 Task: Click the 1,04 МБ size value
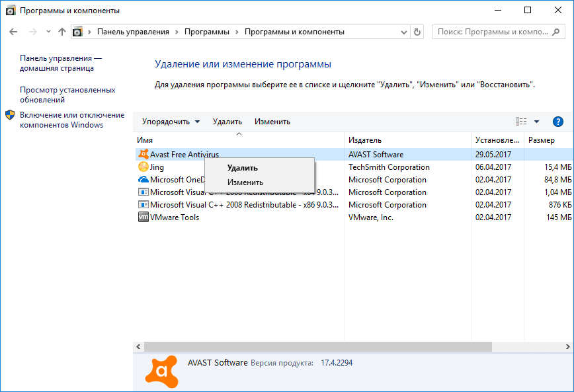coord(557,192)
